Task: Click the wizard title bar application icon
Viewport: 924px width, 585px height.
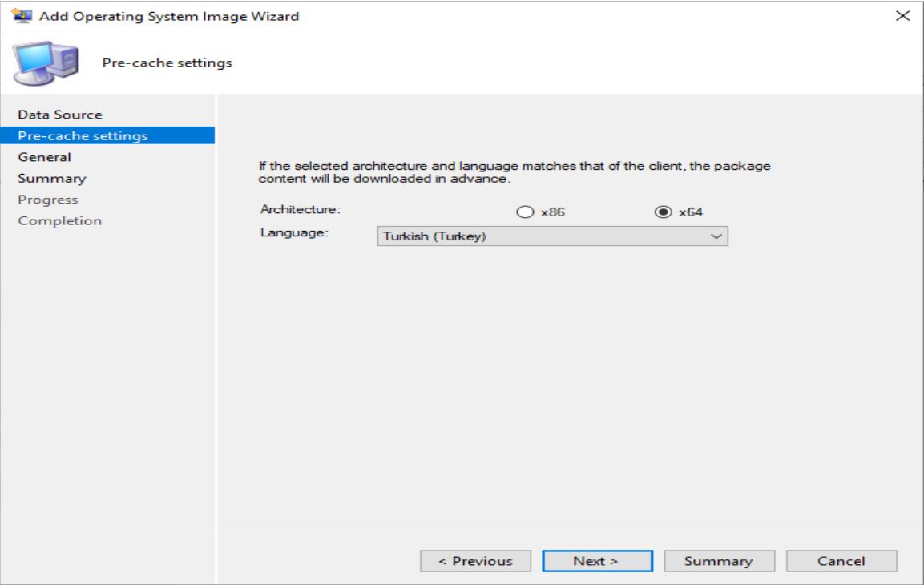Action: click(22, 13)
